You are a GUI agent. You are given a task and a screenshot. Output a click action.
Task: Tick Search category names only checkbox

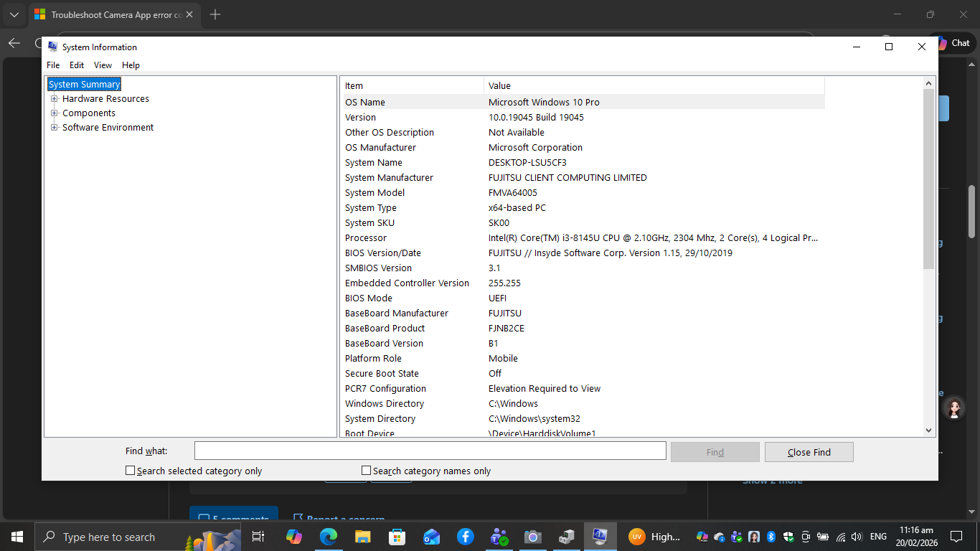(x=366, y=471)
